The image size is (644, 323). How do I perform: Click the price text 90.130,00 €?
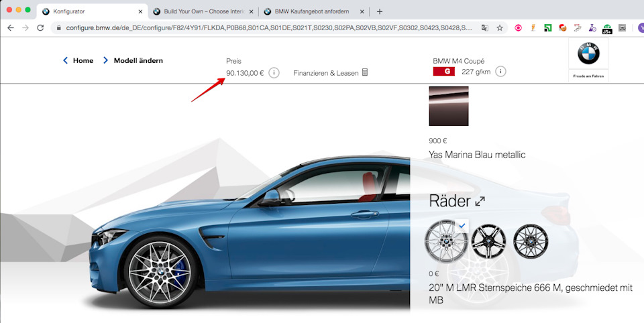(x=245, y=73)
